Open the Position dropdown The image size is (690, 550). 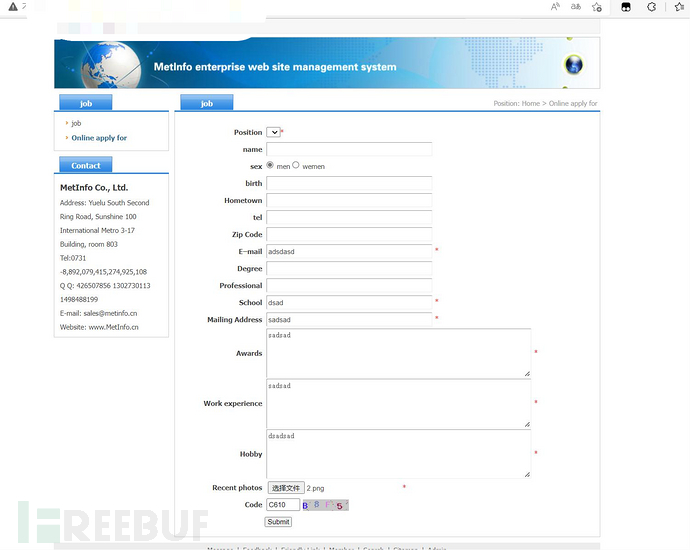273,132
